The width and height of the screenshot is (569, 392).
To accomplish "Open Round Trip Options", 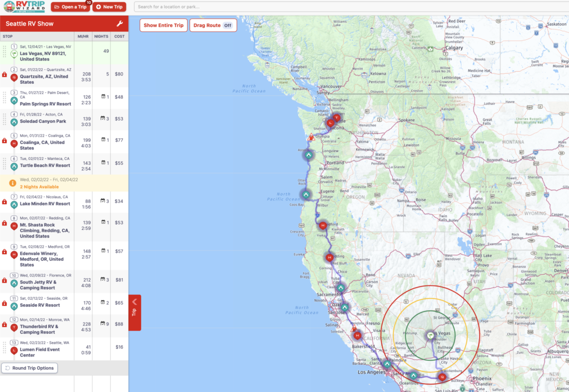I will coord(29,368).
